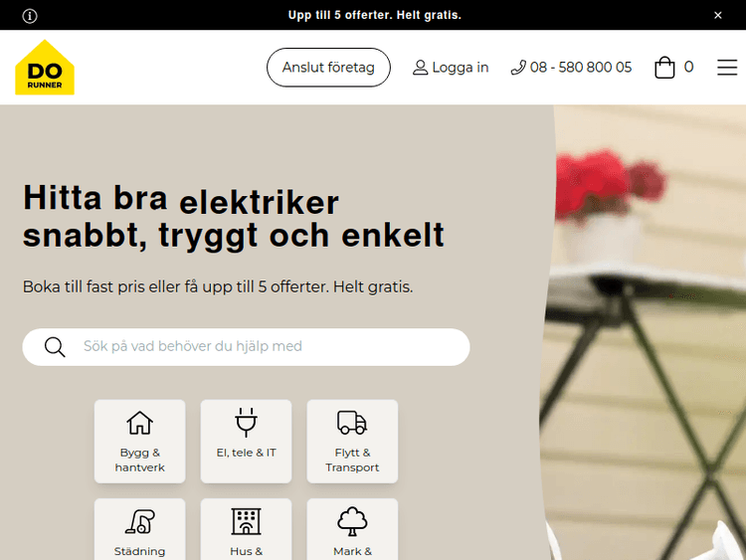Image resolution: width=746 pixels, height=560 pixels.
Task: Click the Logga in link
Action: coord(461,68)
